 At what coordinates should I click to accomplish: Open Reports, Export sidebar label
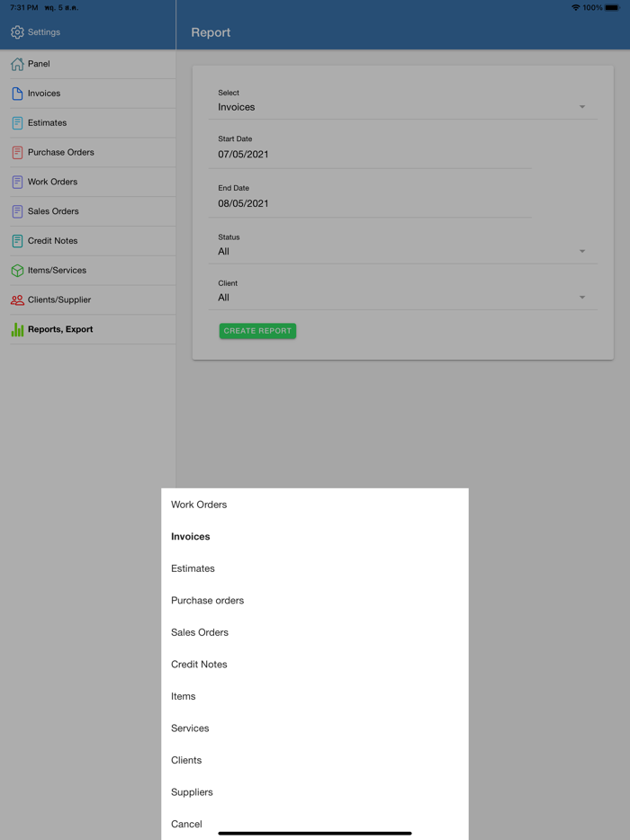(60, 329)
